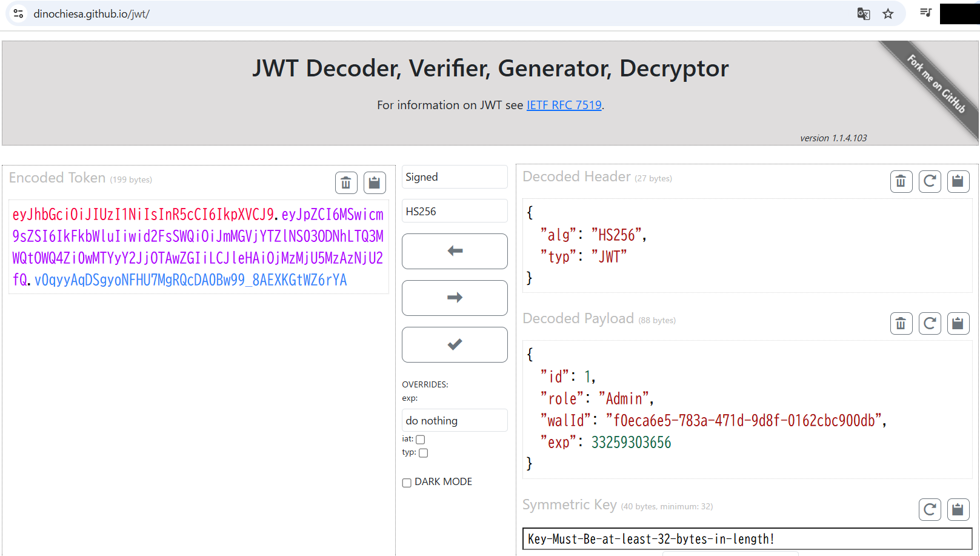This screenshot has width=980, height=556.
Task: Enable the iat override checkbox
Action: tap(421, 440)
